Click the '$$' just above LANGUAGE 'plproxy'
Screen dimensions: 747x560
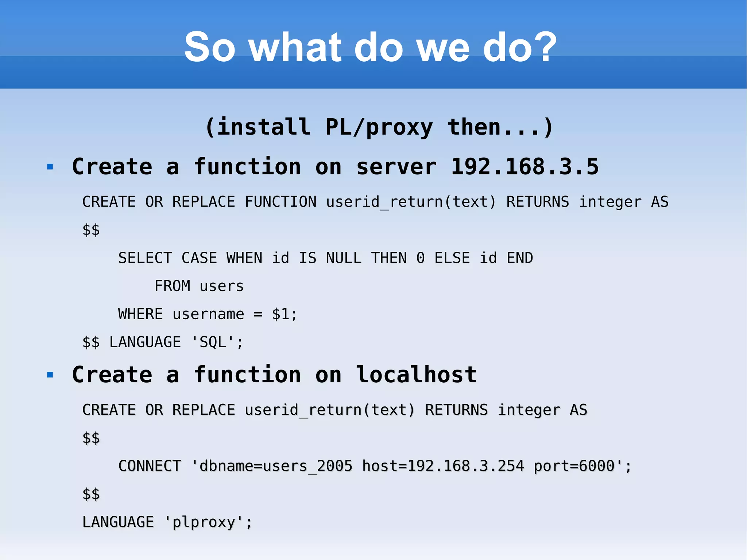pyautogui.click(x=91, y=494)
